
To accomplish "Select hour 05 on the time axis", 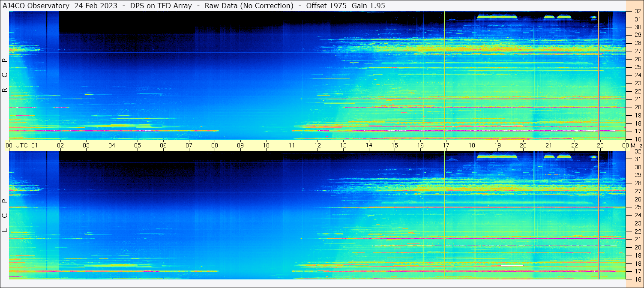I will [138, 145].
